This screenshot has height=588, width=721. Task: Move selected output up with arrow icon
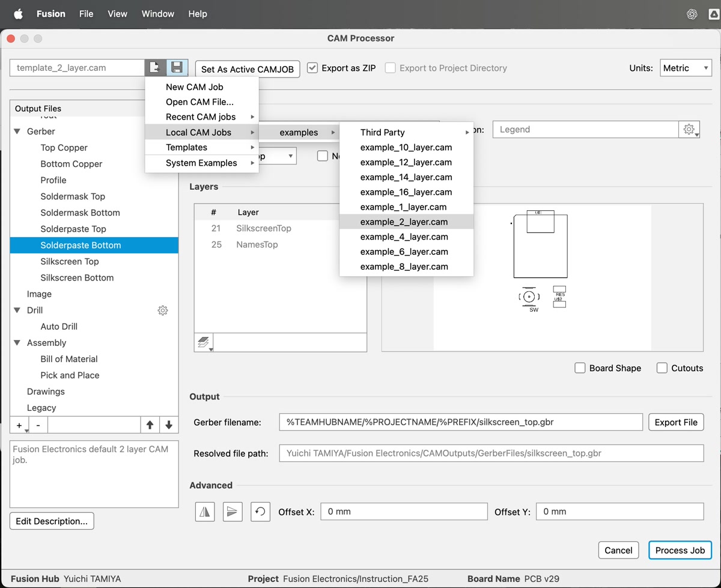click(x=150, y=425)
